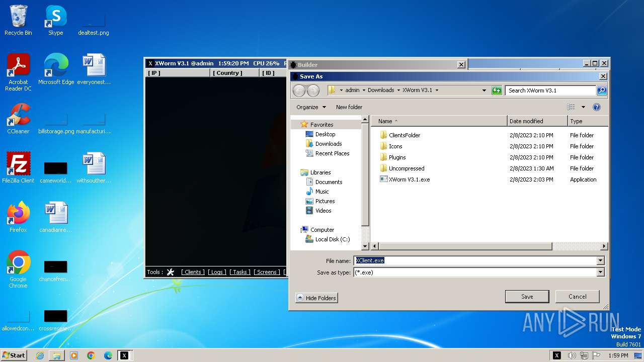644x362 pixels.
Task: Open the Clients tab in XWorm
Action: point(193,272)
